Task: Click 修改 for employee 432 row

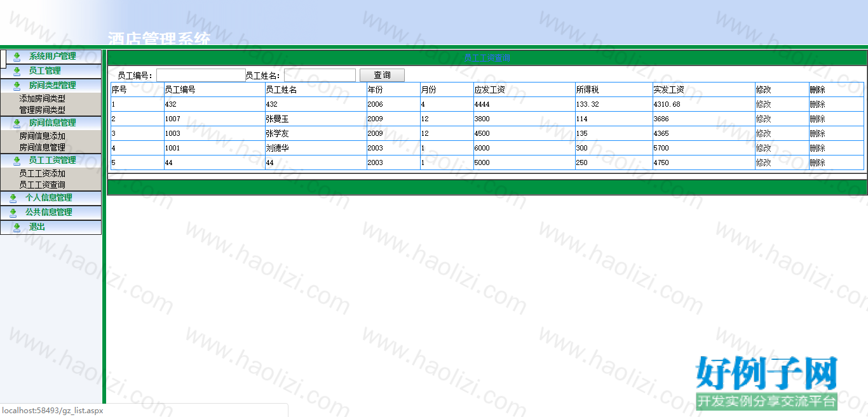Action: click(763, 104)
